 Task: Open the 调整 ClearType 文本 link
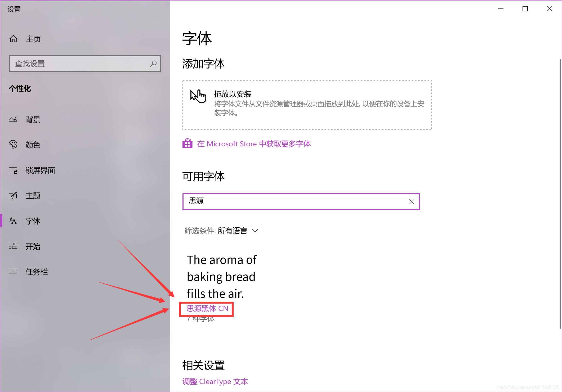(215, 381)
